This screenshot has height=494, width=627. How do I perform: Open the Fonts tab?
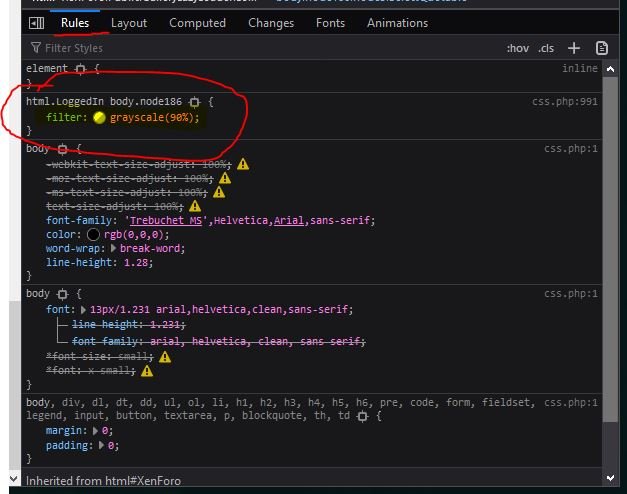pyautogui.click(x=330, y=23)
